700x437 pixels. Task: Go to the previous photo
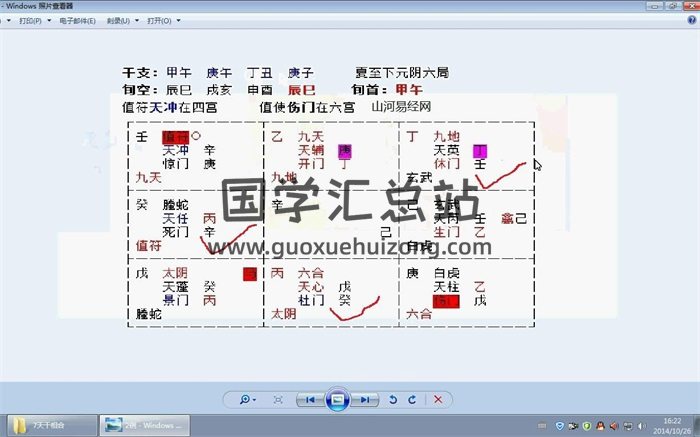pyautogui.click(x=312, y=399)
